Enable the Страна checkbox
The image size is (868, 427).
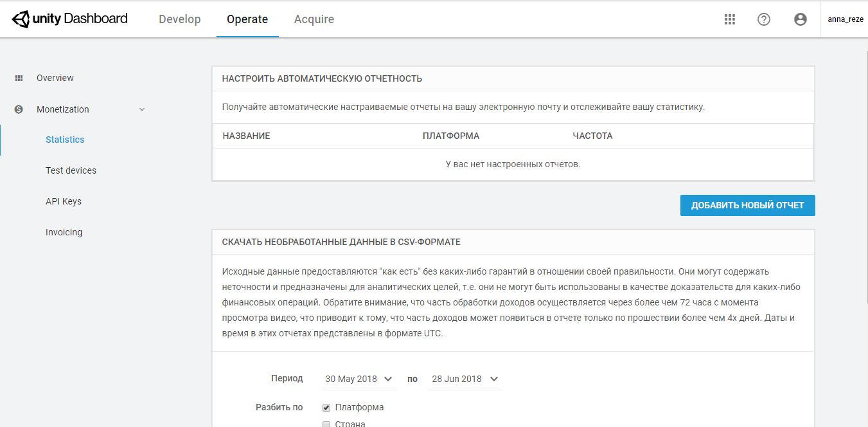pyautogui.click(x=326, y=423)
